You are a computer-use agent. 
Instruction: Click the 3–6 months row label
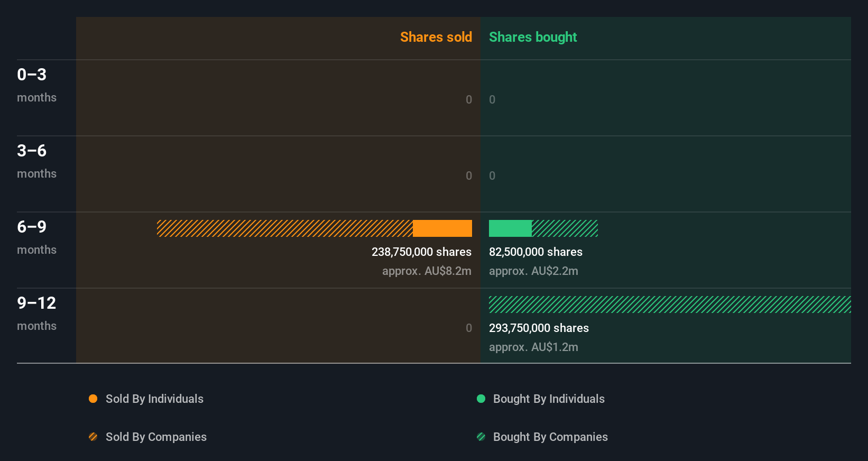point(36,161)
